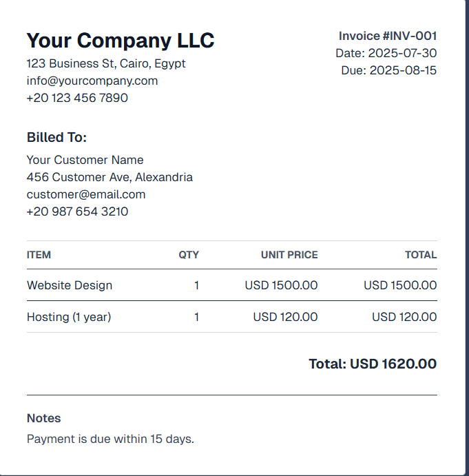469x476 pixels.
Task: Click the Total: USD 1620.00 amount
Action: click(x=373, y=364)
